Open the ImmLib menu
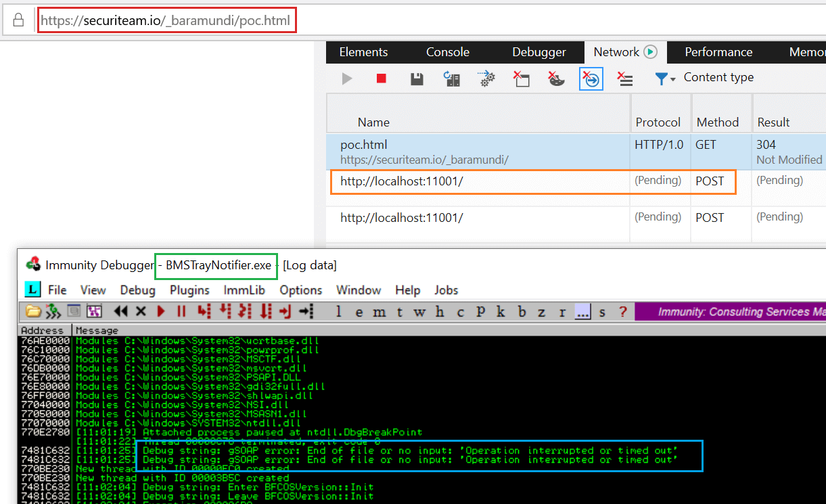 [244, 290]
